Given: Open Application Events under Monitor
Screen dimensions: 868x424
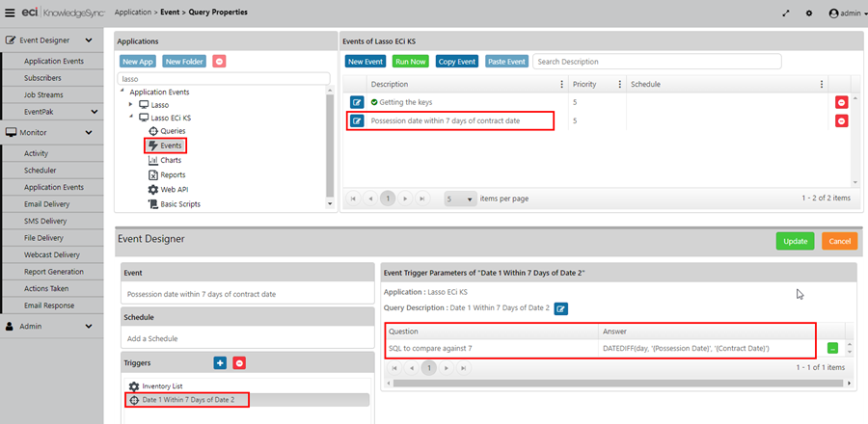Looking at the screenshot, I should [x=54, y=187].
